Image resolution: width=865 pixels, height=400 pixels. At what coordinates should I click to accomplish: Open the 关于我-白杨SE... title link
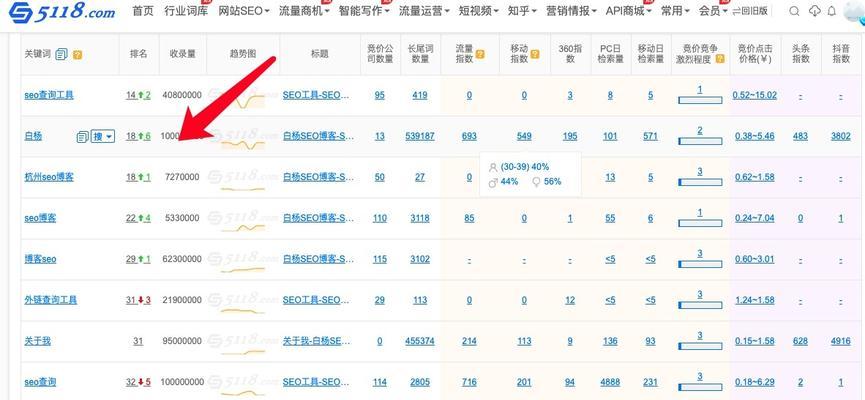click(317, 341)
